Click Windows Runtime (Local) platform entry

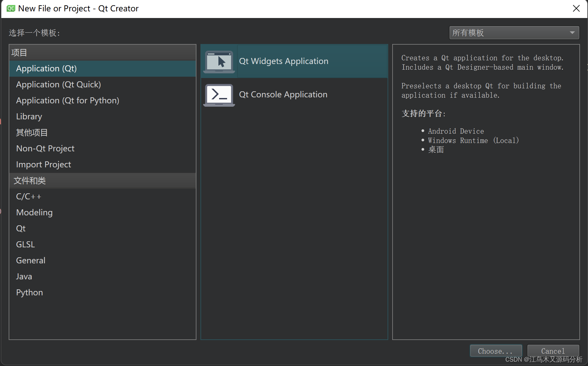[473, 141]
